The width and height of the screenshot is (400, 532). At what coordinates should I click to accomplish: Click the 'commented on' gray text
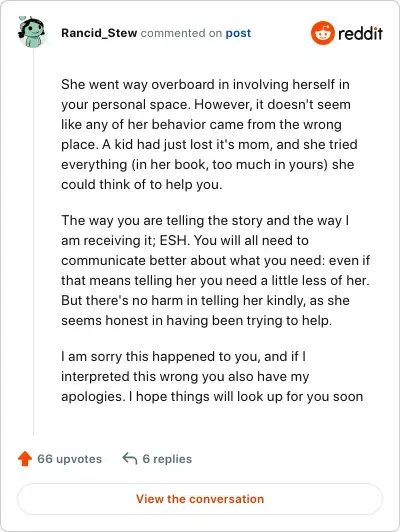click(181, 33)
